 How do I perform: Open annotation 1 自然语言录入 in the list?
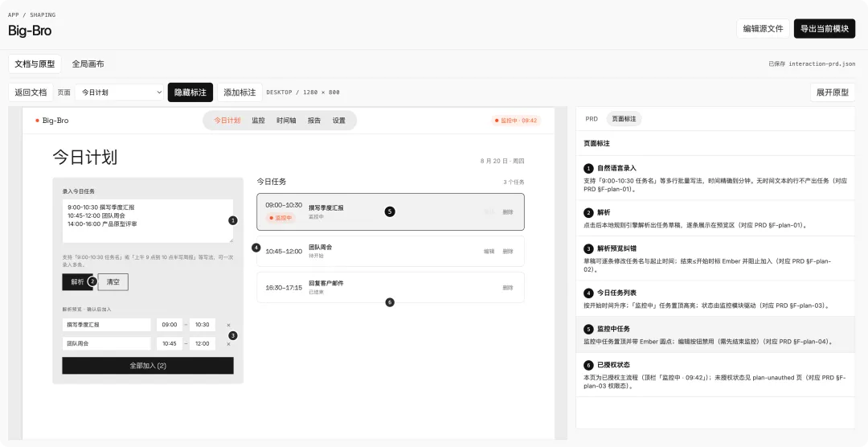715,178
